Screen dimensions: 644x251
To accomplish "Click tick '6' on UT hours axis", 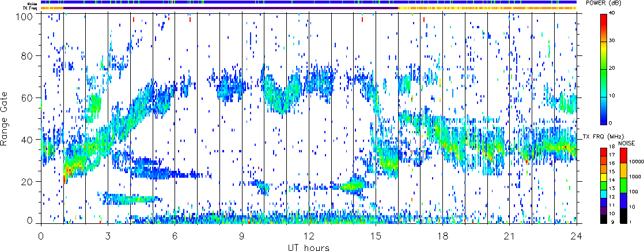I will tap(175, 236).
